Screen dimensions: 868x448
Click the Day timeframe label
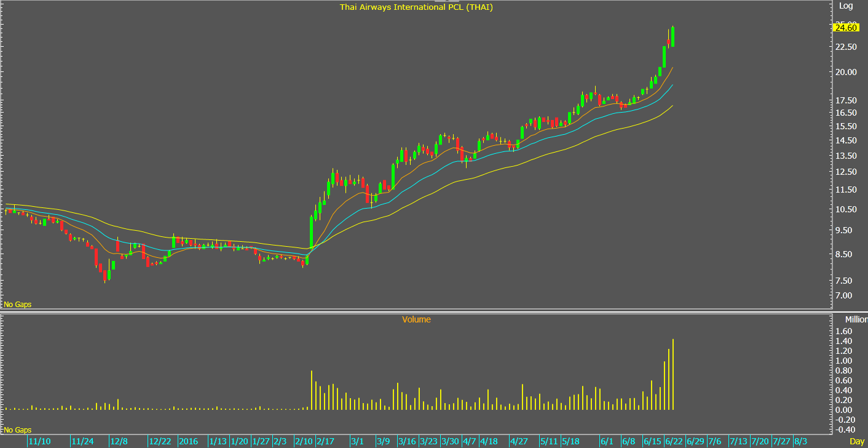(x=856, y=442)
